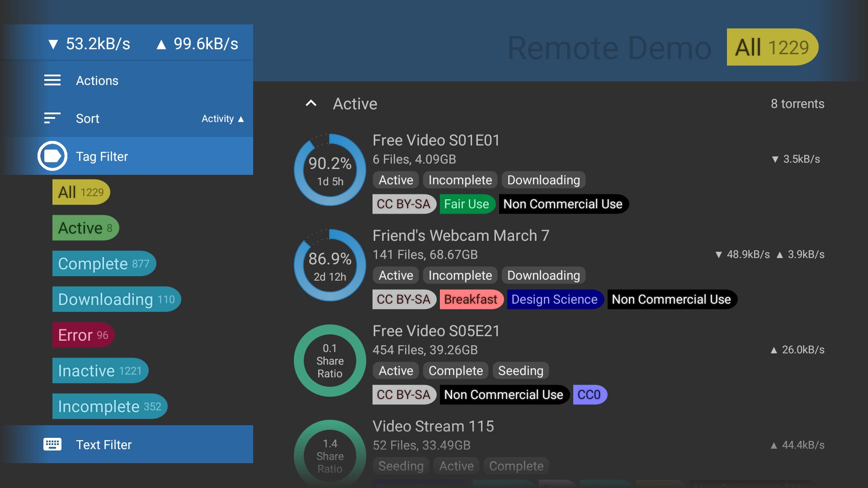Click the Actions hamburger menu icon
868x488 pixels.
[52, 80]
